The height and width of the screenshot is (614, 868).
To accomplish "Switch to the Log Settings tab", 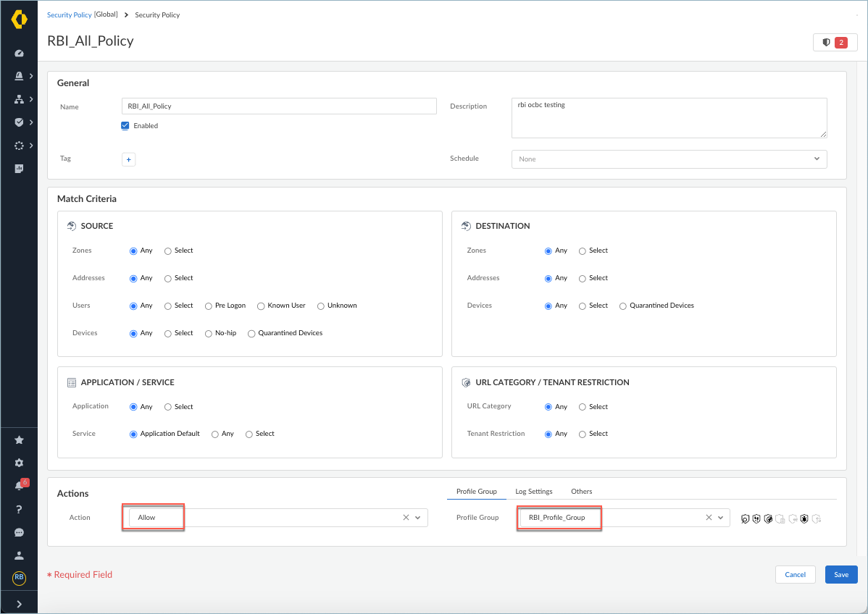I will (533, 492).
